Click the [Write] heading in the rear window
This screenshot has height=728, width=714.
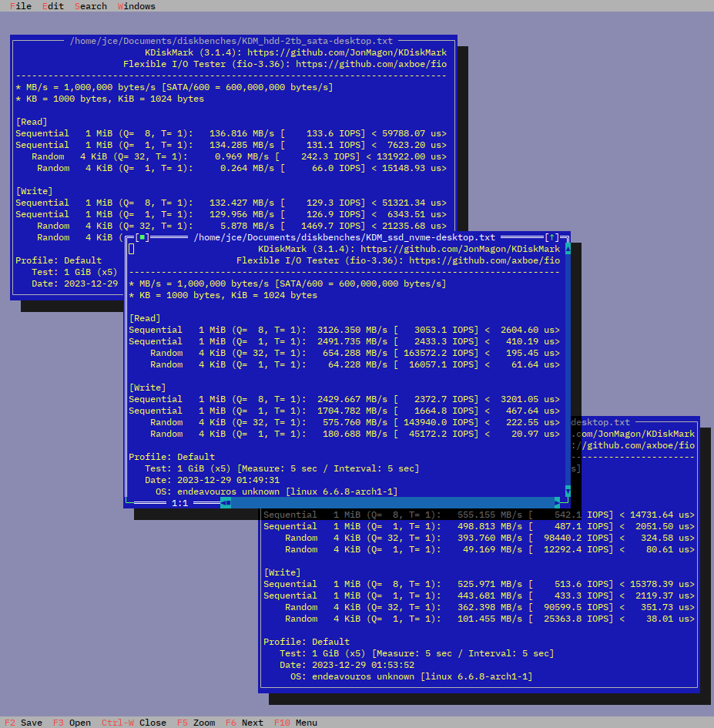coord(282,572)
